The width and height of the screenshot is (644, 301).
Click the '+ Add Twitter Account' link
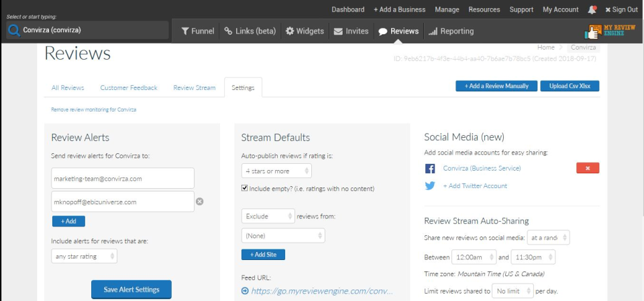pos(475,186)
